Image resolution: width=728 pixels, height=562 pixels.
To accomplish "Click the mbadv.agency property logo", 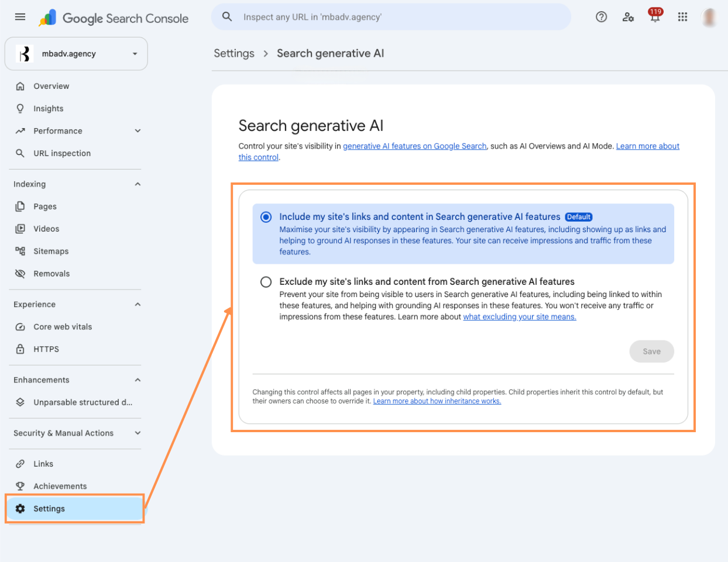I will [x=24, y=54].
